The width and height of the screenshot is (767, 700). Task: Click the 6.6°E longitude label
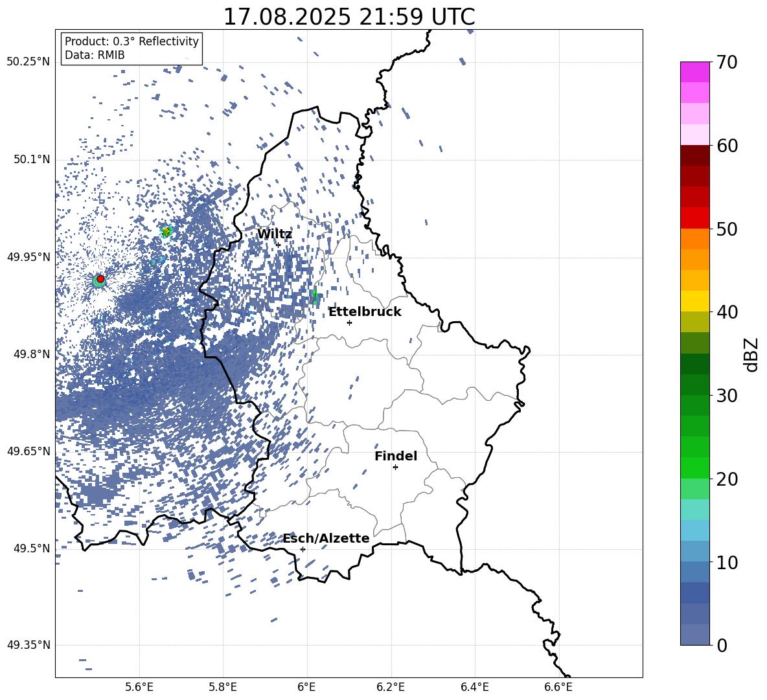pos(558,687)
